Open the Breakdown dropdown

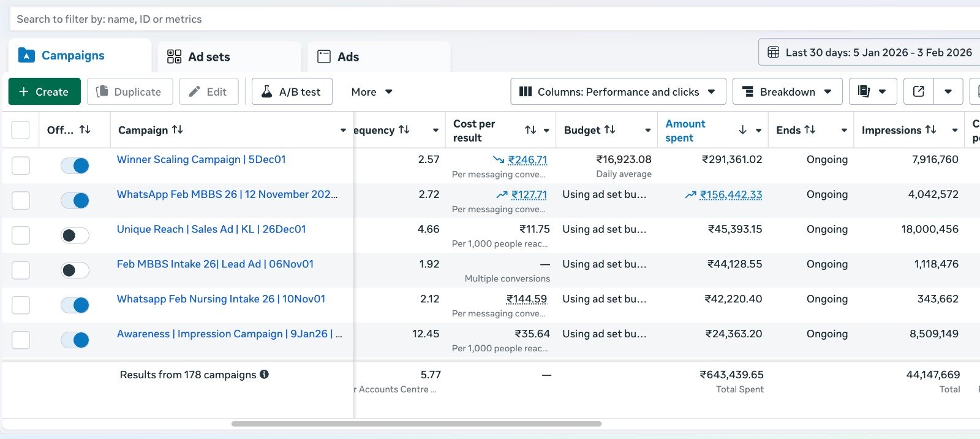click(787, 91)
